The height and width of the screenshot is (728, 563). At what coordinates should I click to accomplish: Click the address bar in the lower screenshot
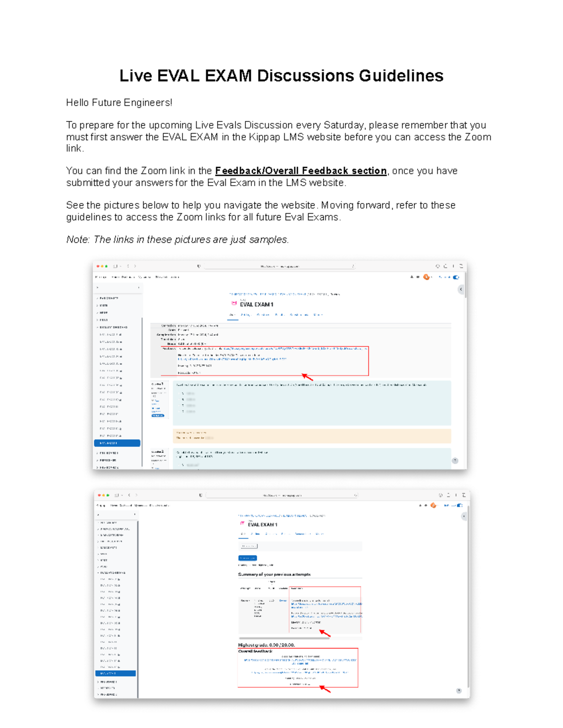[x=282, y=495]
